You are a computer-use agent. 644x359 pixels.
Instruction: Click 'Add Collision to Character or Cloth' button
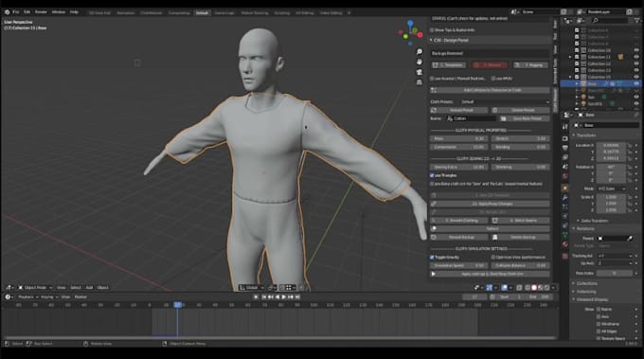point(490,90)
